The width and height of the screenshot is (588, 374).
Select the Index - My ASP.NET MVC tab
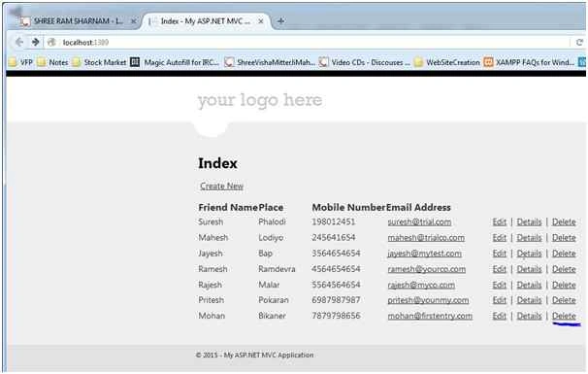click(205, 21)
